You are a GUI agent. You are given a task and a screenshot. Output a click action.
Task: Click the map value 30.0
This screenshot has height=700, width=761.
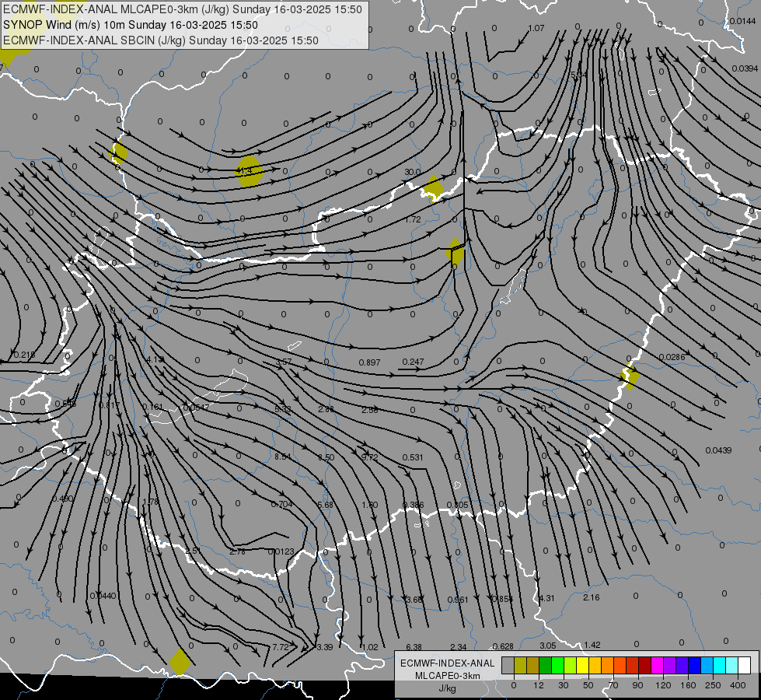click(x=413, y=172)
